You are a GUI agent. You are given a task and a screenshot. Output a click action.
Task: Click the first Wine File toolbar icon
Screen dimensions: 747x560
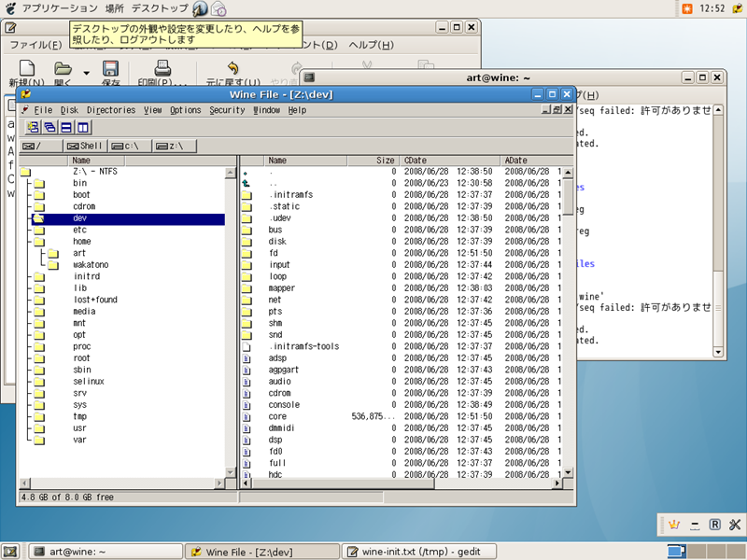coord(33,127)
